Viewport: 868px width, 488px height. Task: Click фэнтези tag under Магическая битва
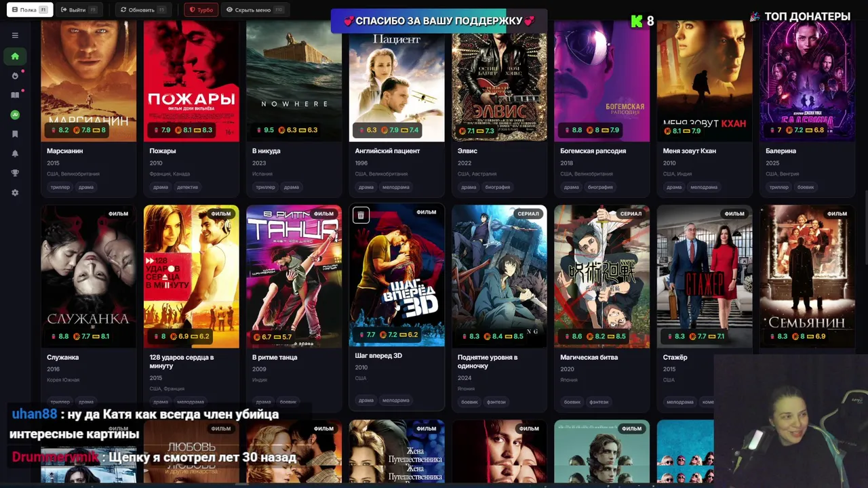[x=599, y=402]
